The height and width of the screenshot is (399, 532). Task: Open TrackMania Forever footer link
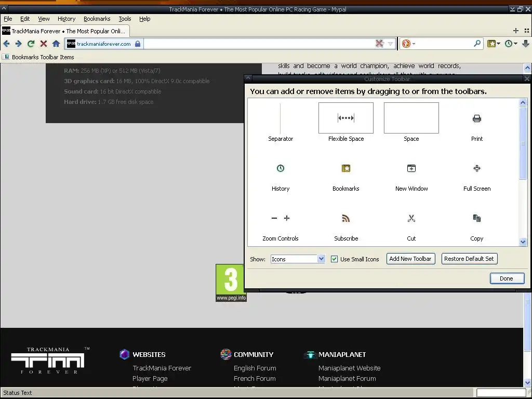pyautogui.click(x=162, y=368)
